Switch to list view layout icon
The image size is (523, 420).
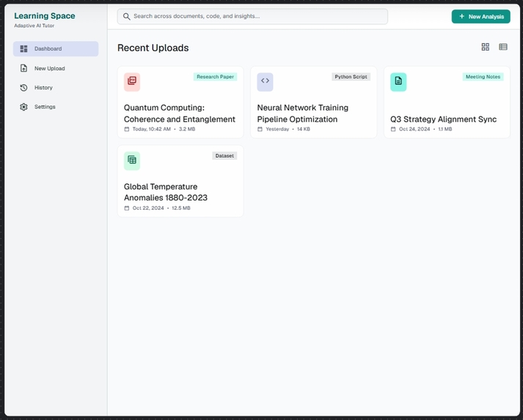[x=503, y=47]
